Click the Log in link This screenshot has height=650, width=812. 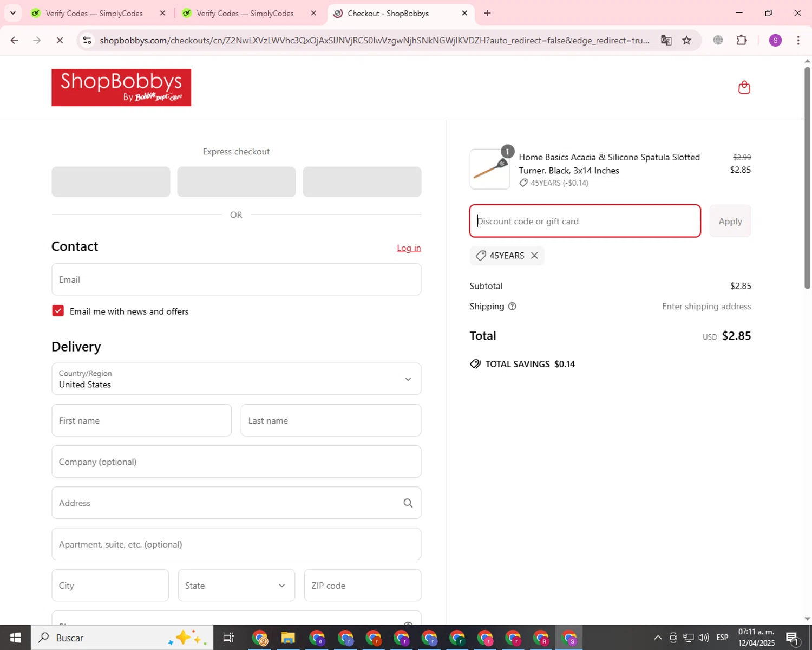(409, 248)
